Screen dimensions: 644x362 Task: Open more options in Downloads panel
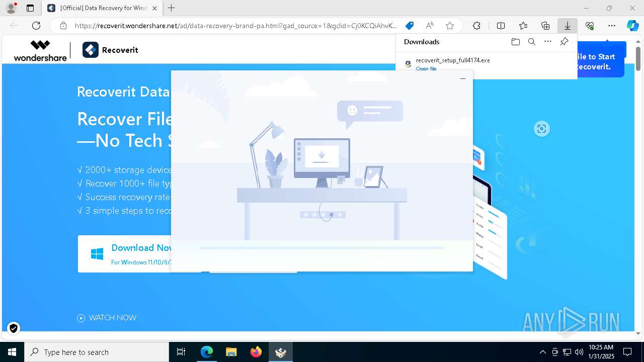click(548, 42)
